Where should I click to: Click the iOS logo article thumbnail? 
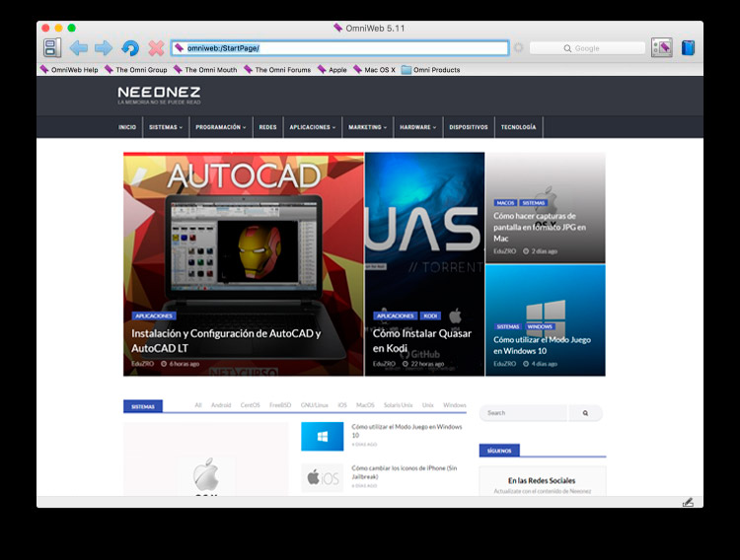323,478
